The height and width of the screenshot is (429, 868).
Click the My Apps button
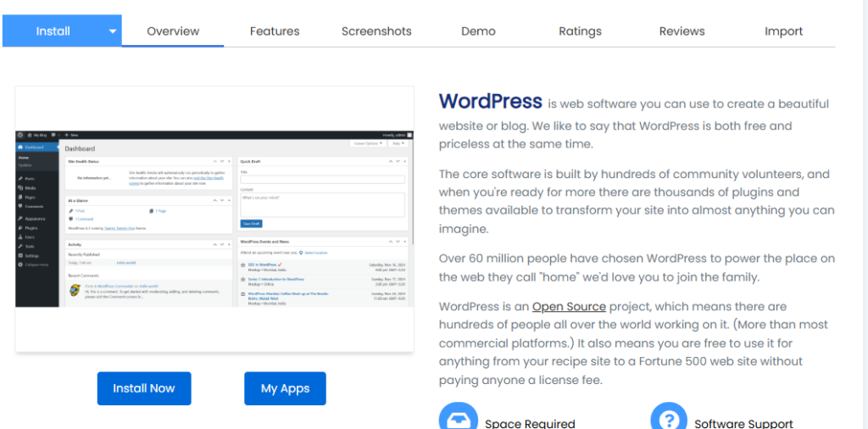tap(285, 388)
